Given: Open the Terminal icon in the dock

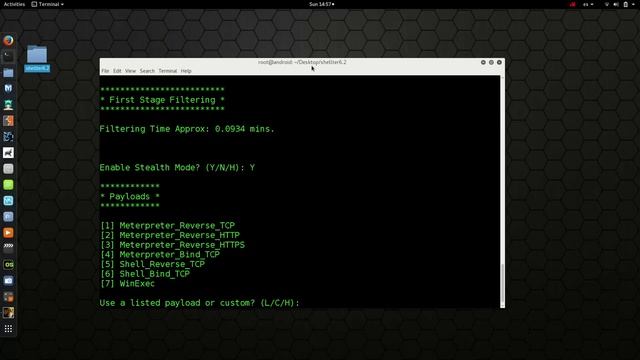Looking at the screenshot, I should 8,56.
